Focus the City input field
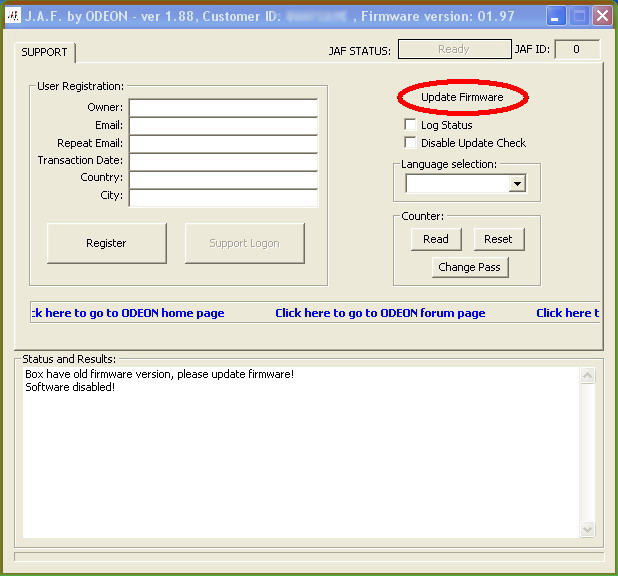618x576 pixels. click(x=223, y=198)
